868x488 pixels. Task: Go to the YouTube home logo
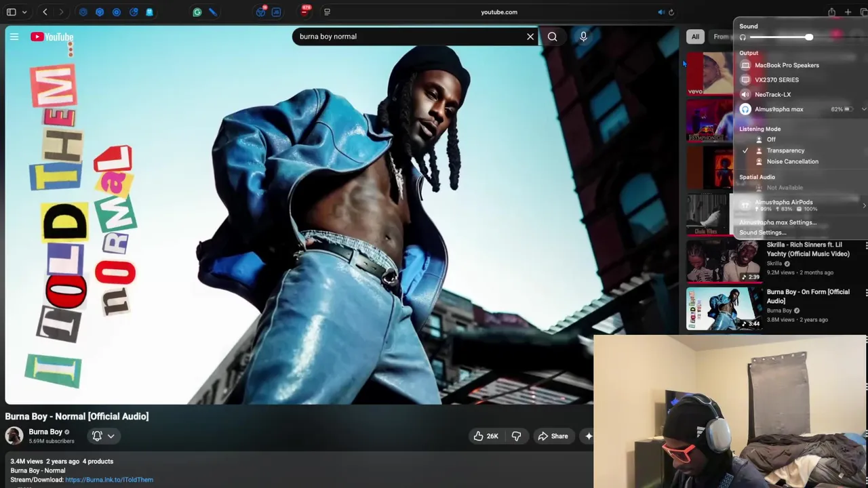52,37
